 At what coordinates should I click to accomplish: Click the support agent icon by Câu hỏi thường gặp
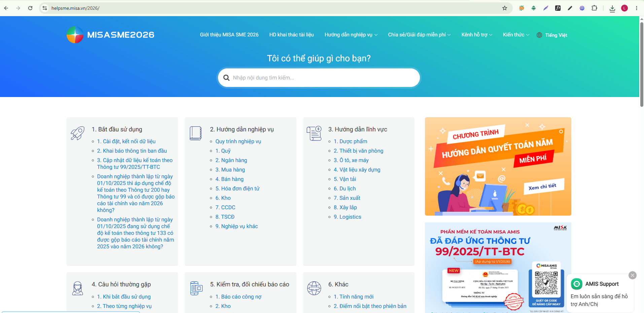click(78, 288)
